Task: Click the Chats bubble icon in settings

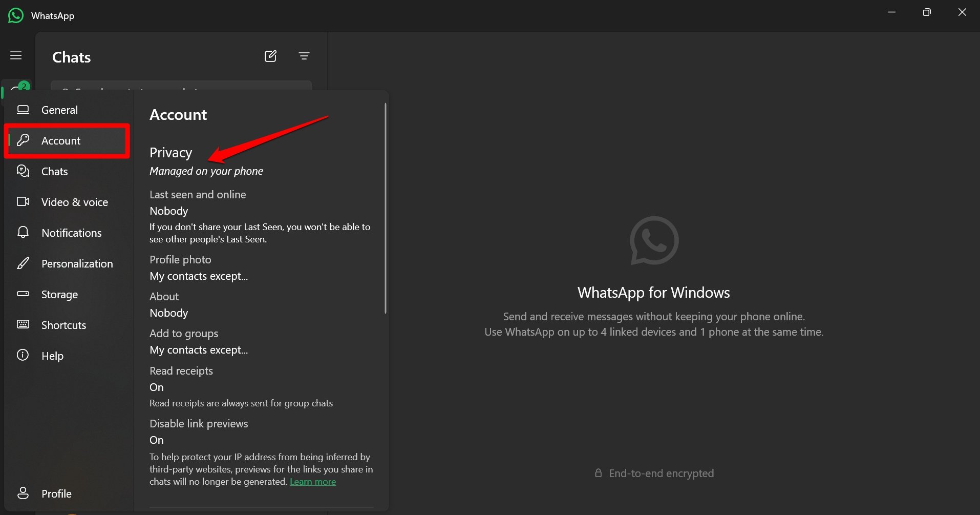Action: (23, 171)
